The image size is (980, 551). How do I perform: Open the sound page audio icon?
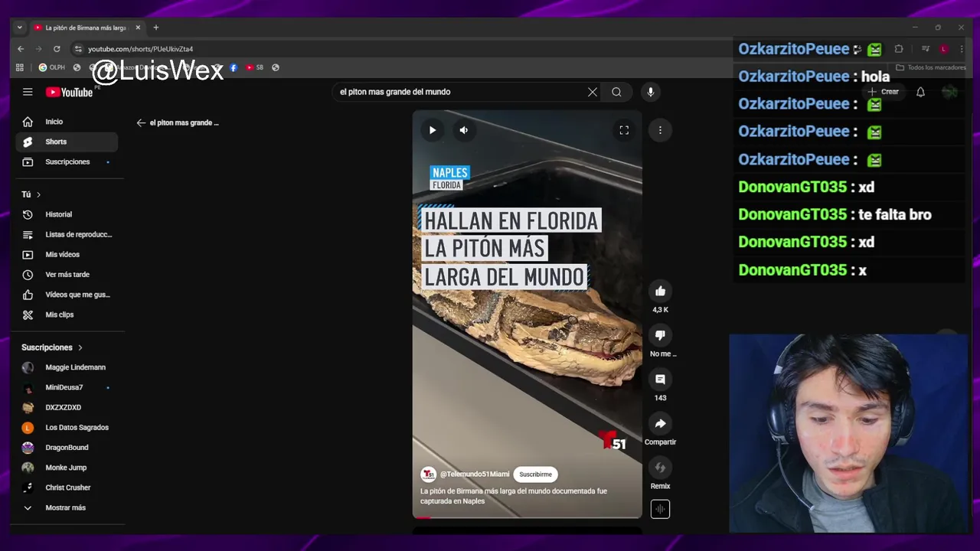(x=660, y=509)
